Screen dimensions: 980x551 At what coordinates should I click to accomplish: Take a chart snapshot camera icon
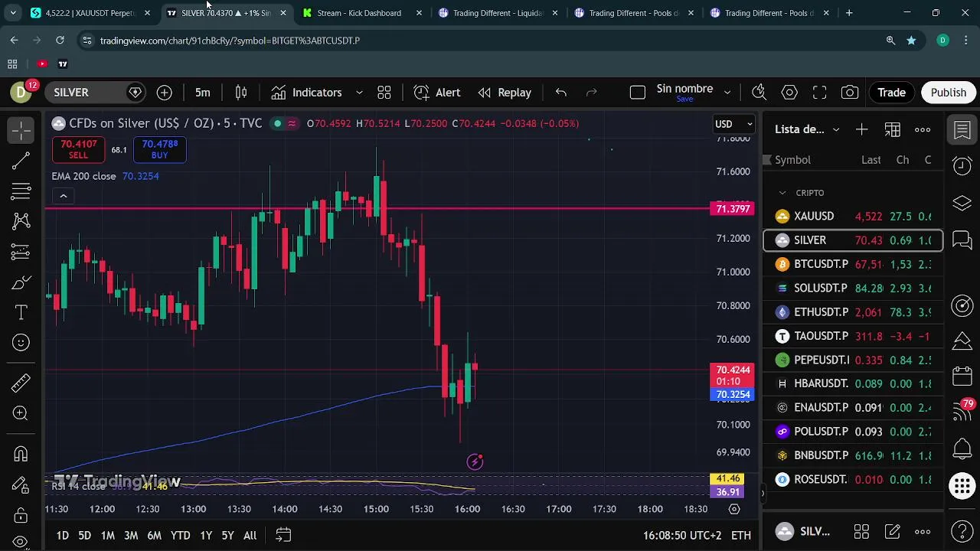tap(850, 93)
